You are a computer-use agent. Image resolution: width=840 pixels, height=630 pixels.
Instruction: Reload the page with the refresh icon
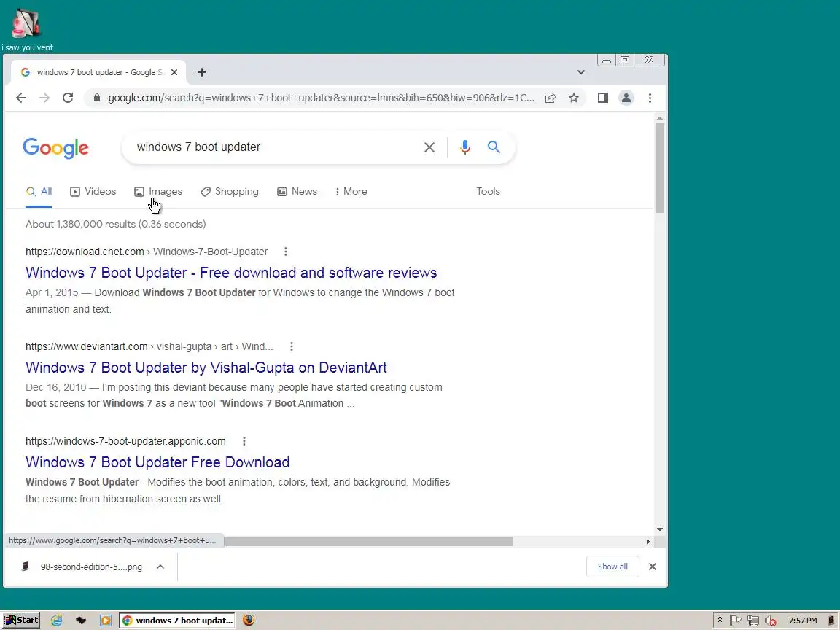68,98
